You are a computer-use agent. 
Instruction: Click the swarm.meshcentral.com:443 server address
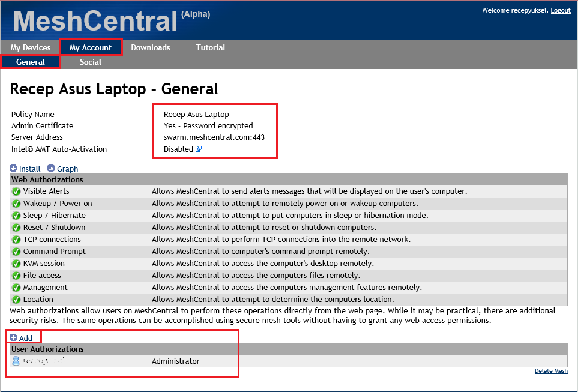click(x=214, y=137)
